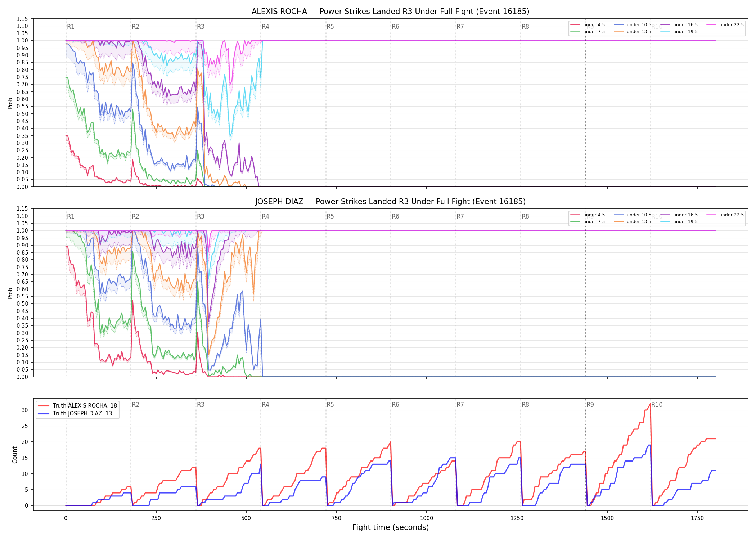Click the R4 round marker in the Count chart

[x=265, y=405]
